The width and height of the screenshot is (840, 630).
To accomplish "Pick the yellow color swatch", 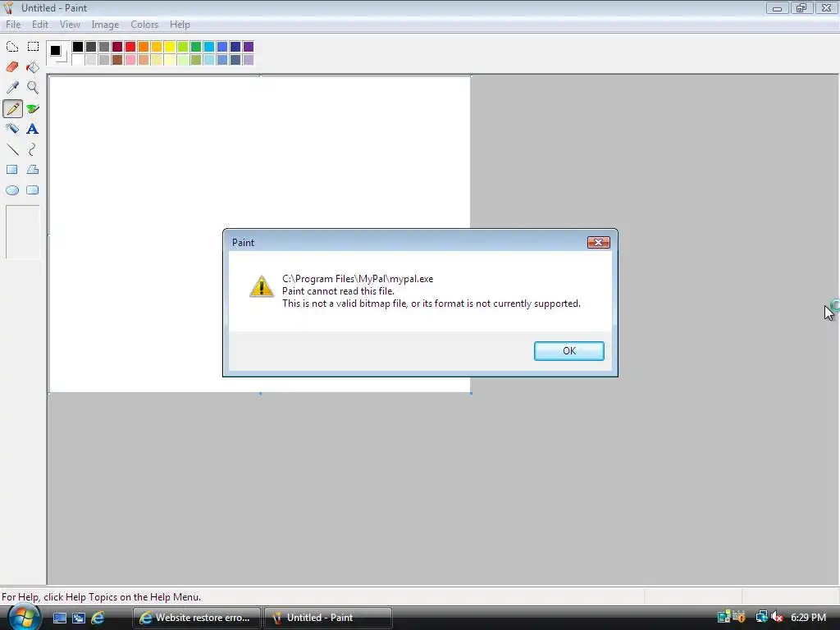I will (170, 47).
